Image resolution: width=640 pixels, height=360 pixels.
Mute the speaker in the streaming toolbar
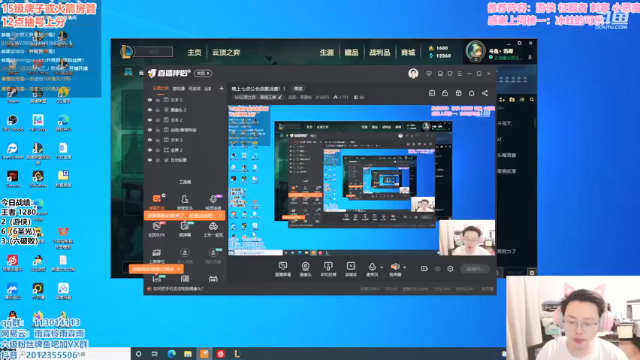tap(395, 267)
